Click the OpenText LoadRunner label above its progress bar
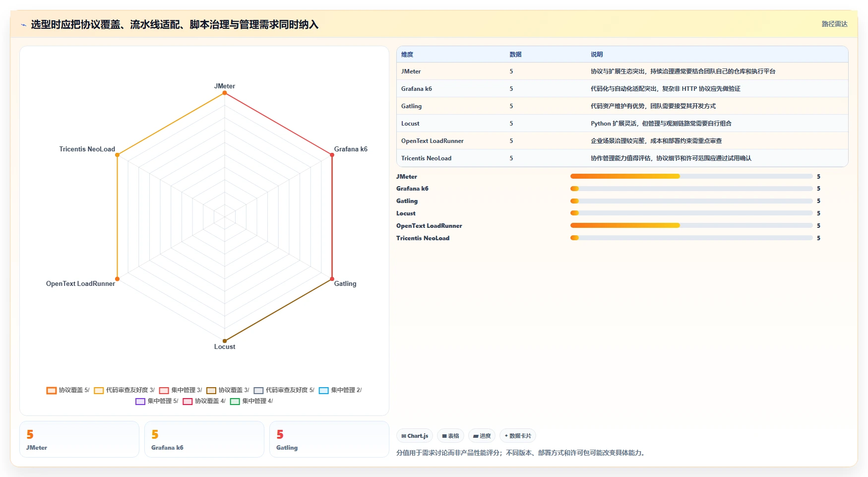 pos(429,226)
